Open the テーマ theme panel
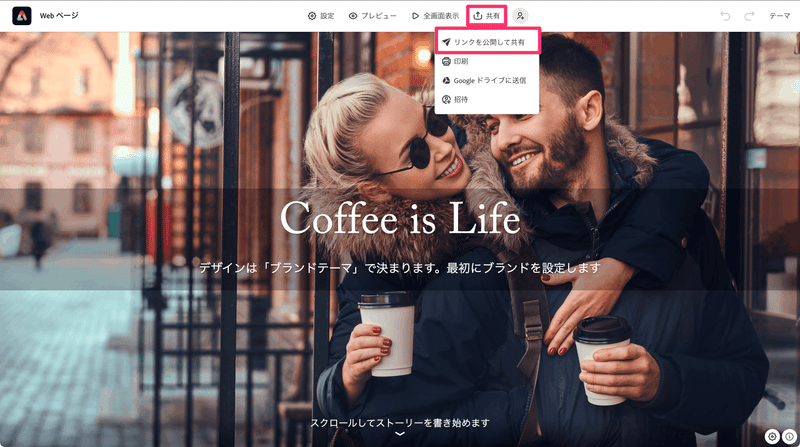The height and width of the screenshot is (447, 800). pos(780,16)
